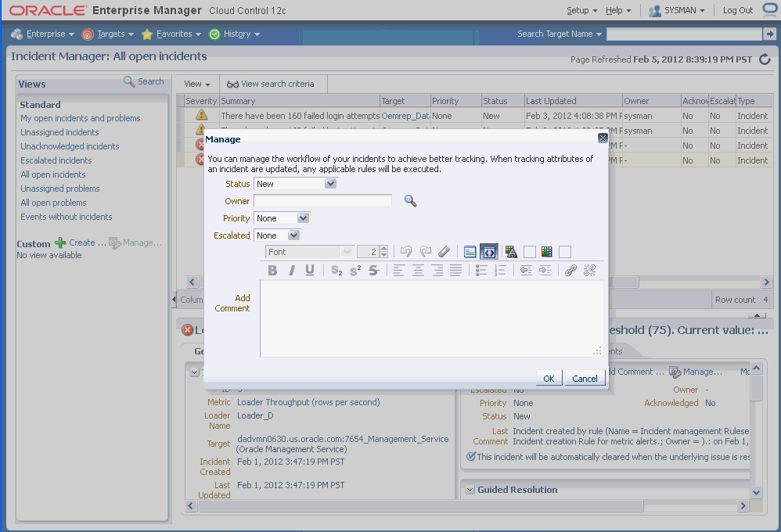Screen dimensions: 781x532
Task: Decrease indent with the outdent icon
Action: click(x=526, y=270)
